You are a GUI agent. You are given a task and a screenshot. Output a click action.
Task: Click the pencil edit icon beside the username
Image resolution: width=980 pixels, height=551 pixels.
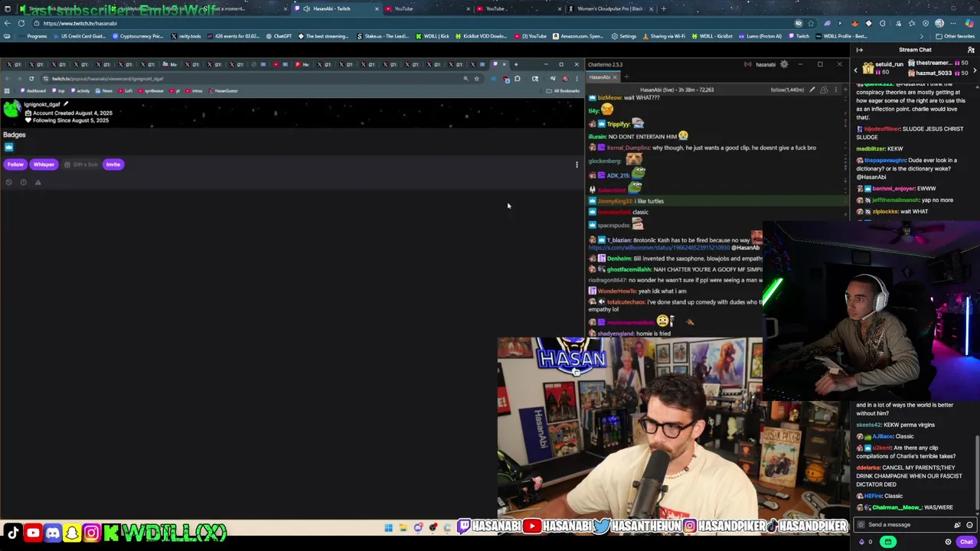(x=66, y=104)
